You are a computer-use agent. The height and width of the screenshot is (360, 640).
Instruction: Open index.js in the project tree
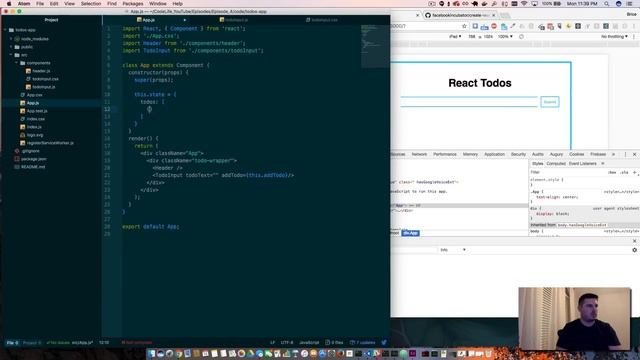(x=34, y=127)
